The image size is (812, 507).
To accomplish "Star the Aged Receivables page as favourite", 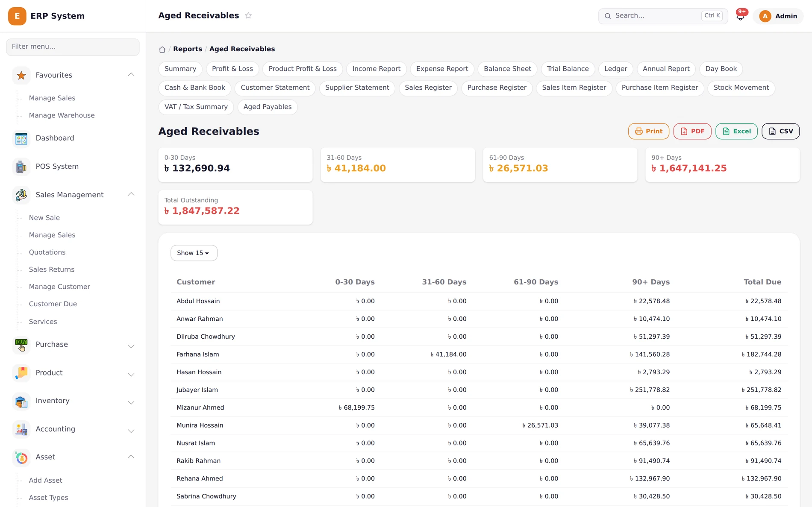I will (248, 15).
